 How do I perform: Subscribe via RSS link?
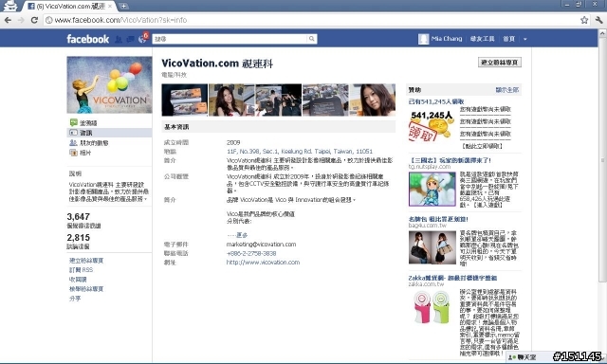click(x=81, y=269)
